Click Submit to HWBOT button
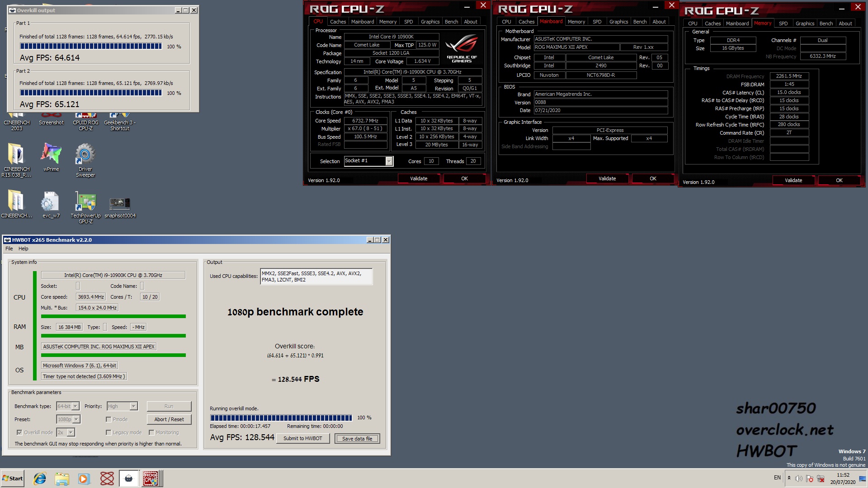This screenshot has width=868, height=488. (x=302, y=438)
